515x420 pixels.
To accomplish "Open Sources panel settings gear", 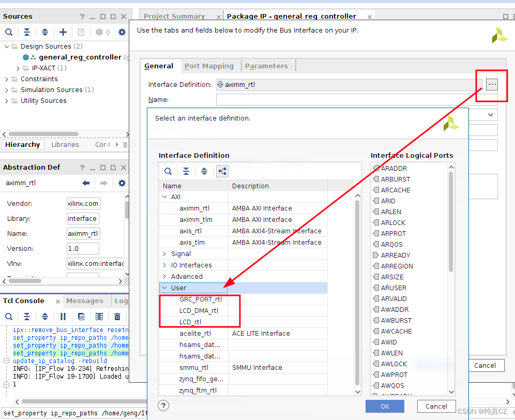I will pos(122,32).
